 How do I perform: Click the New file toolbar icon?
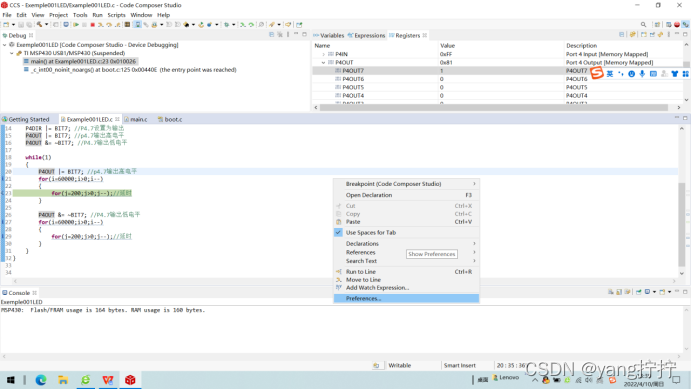pyautogui.click(x=6, y=25)
